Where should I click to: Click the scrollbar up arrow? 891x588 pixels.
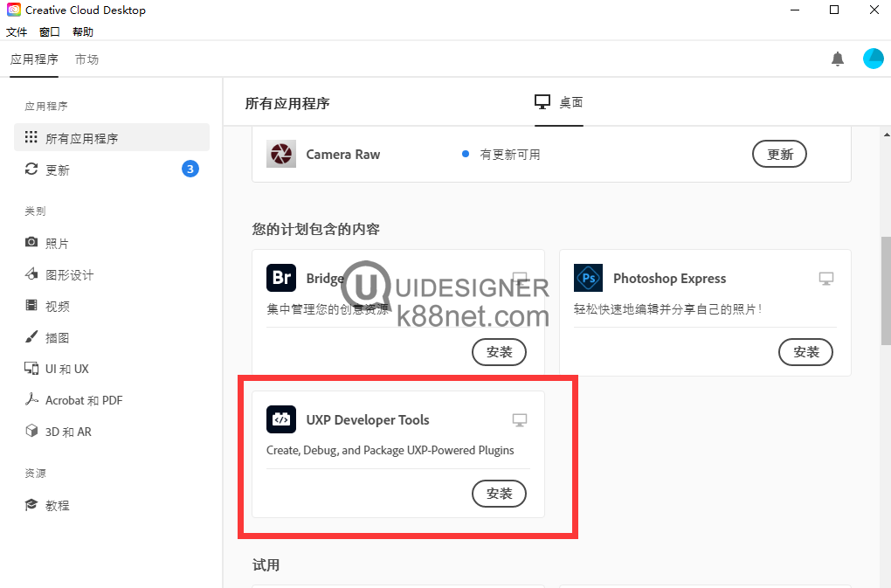pos(887,135)
